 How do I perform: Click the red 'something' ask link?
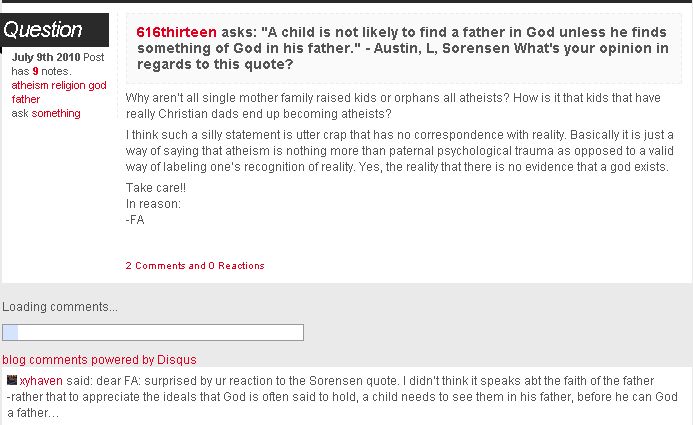[56, 113]
